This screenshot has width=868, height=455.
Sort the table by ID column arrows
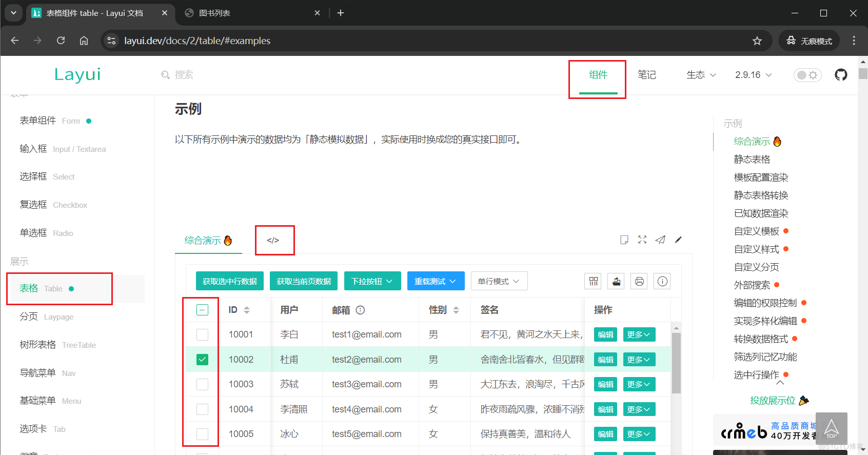[x=247, y=310]
